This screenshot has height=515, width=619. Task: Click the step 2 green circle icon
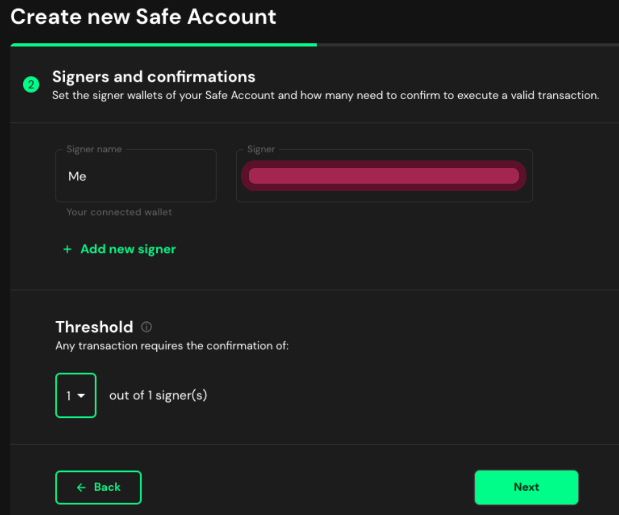point(31,84)
